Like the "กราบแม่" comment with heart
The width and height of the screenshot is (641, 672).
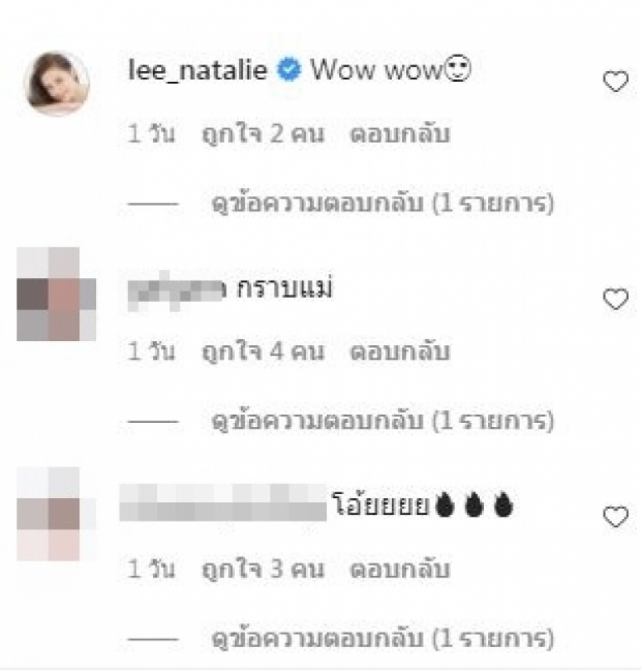click(x=615, y=299)
